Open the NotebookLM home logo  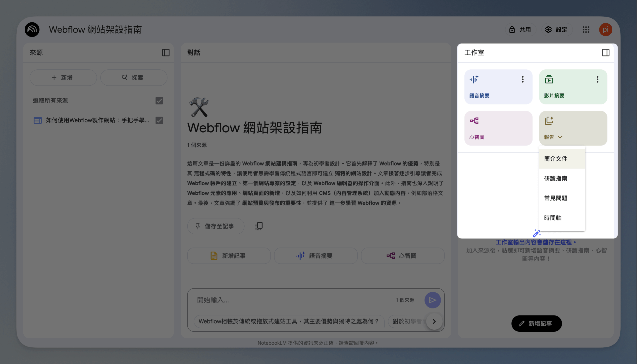click(x=32, y=30)
